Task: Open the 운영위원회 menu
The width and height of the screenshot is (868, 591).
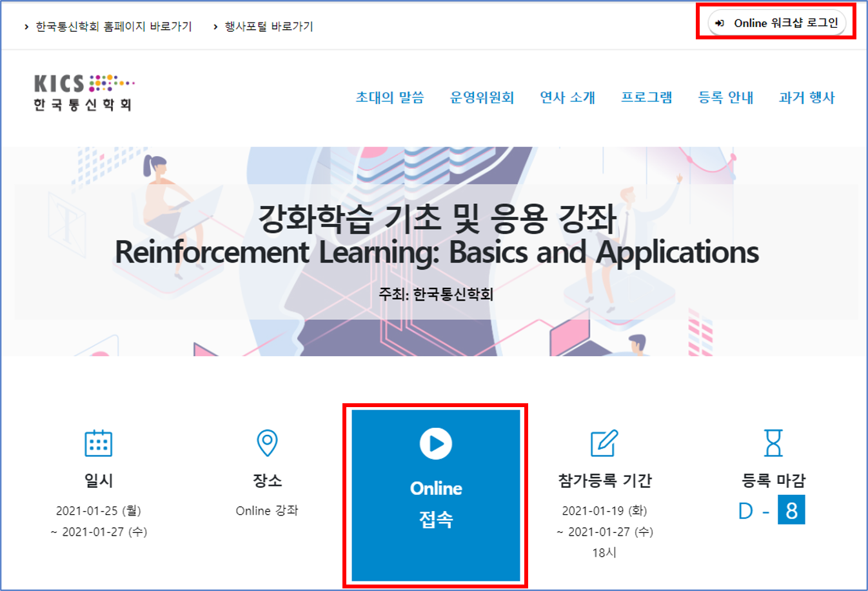Action: click(x=482, y=97)
